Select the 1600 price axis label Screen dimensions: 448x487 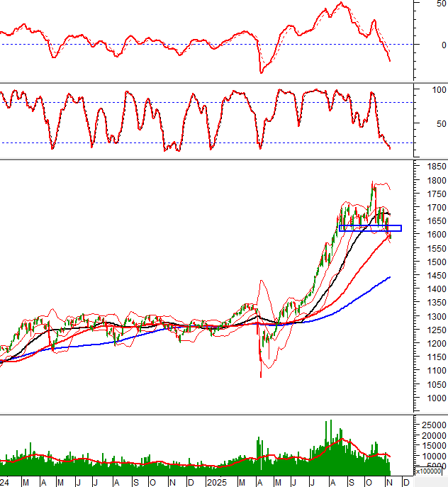coord(428,235)
